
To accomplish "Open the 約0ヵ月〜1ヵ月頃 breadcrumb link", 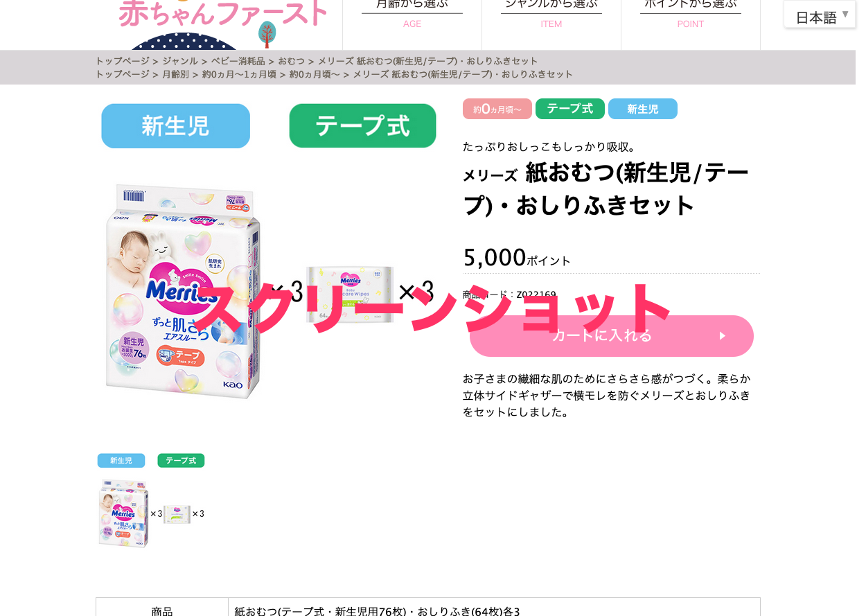I will (x=239, y=74).
